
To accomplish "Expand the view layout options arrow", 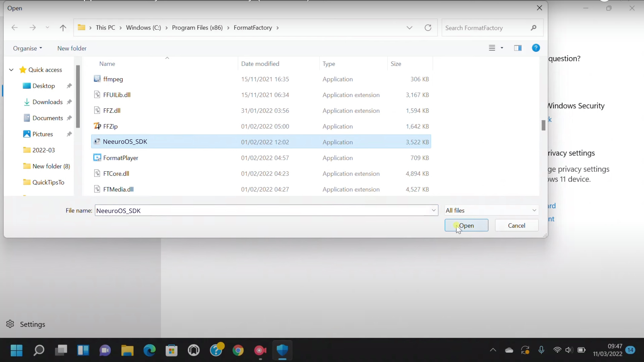I will click(502, 48).
